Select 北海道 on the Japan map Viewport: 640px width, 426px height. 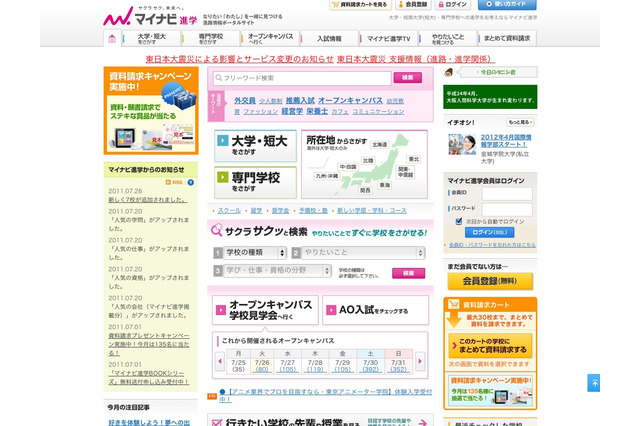[380, 144]
